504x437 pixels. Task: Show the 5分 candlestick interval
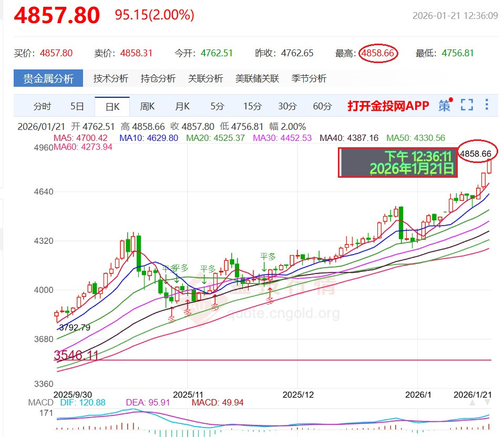[217, 106]
